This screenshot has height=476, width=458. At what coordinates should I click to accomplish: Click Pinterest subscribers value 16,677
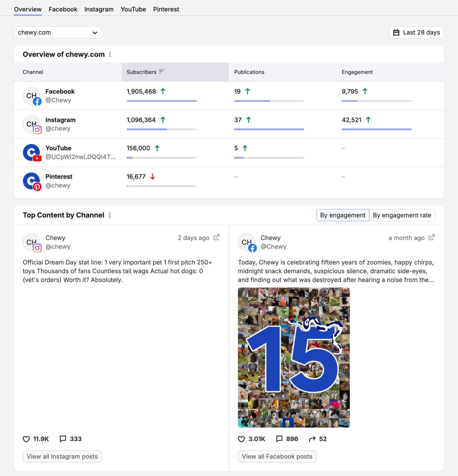point(136,177)
